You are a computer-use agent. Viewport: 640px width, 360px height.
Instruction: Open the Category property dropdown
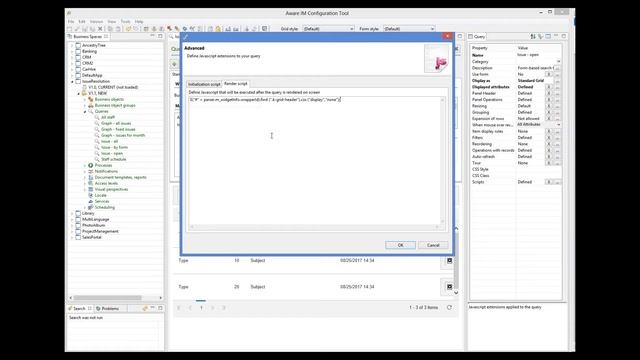[558, 62]
